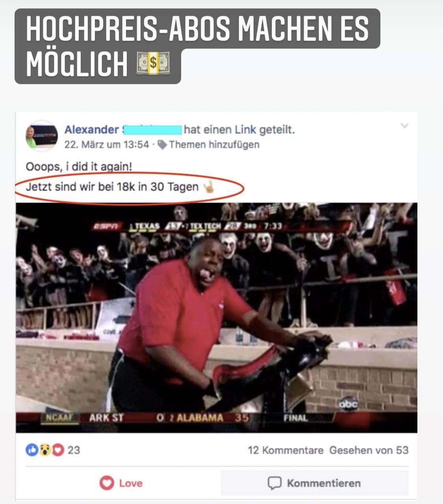Open the shared Link hyperlink
Screen dimensions: 443x504
tap(245, 130)
